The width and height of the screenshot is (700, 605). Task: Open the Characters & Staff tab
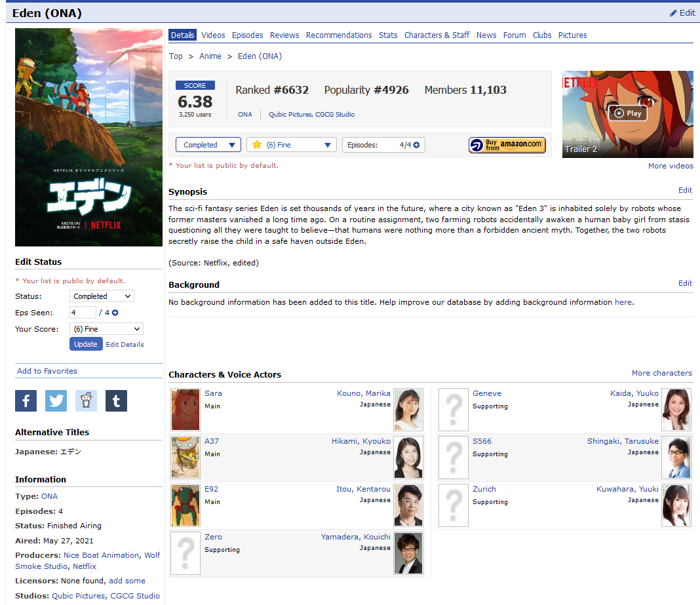pos(437,35)
